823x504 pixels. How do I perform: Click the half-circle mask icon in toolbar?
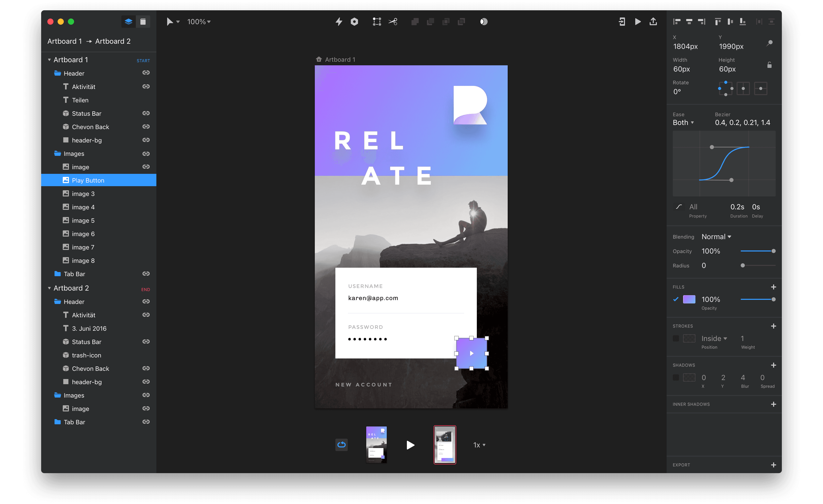(484, 22)
